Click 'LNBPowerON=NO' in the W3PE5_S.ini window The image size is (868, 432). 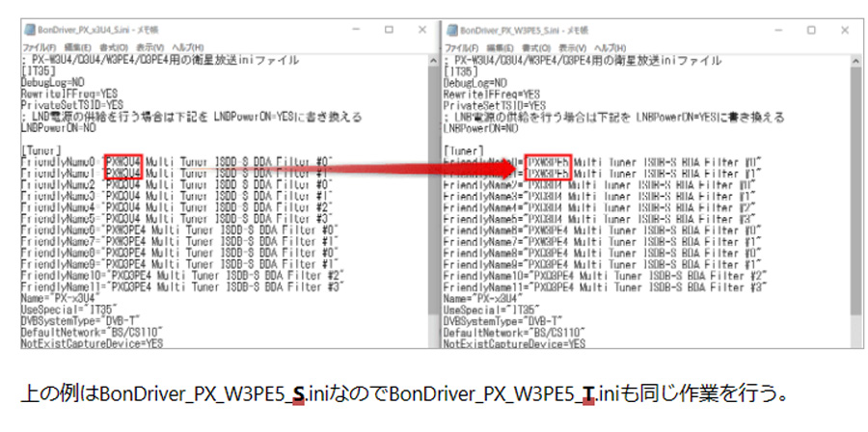pos(481,128)
